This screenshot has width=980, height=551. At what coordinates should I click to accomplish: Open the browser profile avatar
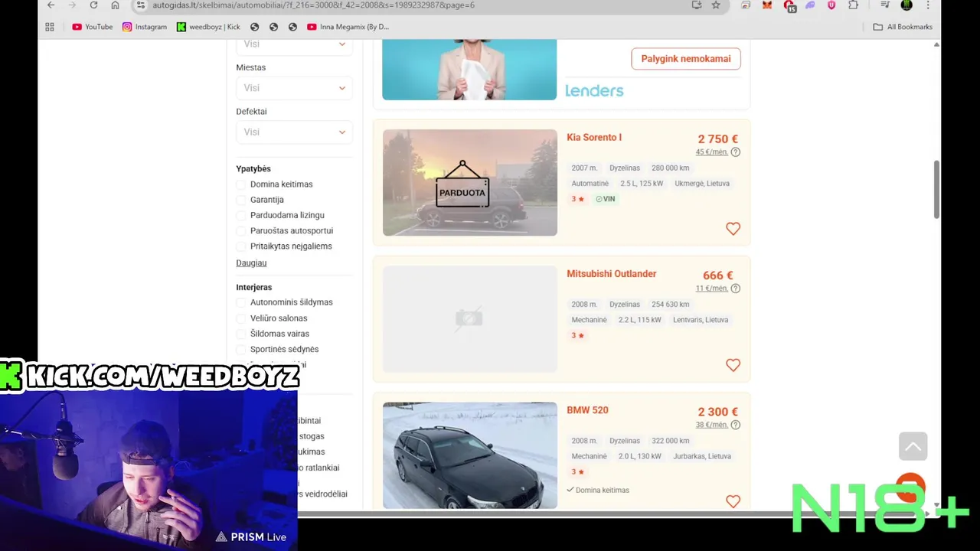(906, 5)
